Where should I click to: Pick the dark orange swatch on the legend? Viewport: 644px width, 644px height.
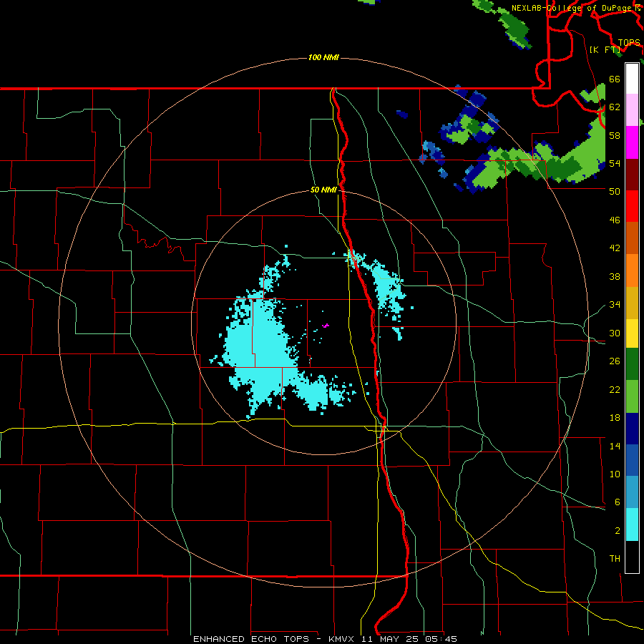(632, 238)
